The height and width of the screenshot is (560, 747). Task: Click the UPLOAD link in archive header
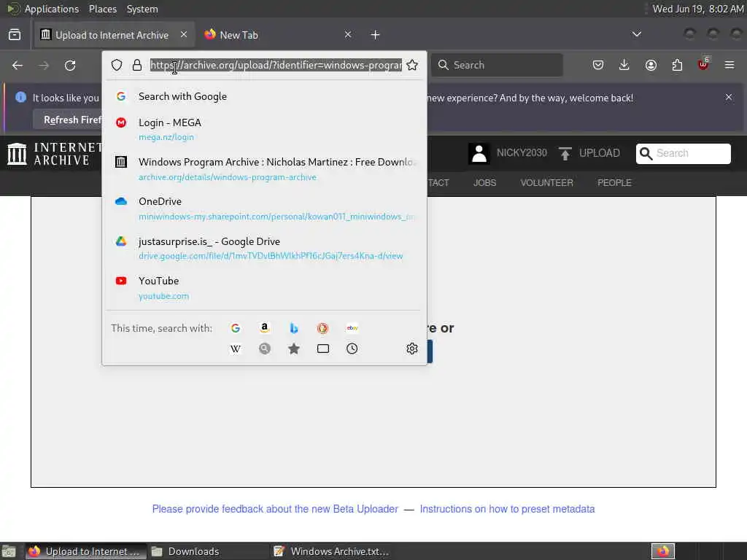589,153
